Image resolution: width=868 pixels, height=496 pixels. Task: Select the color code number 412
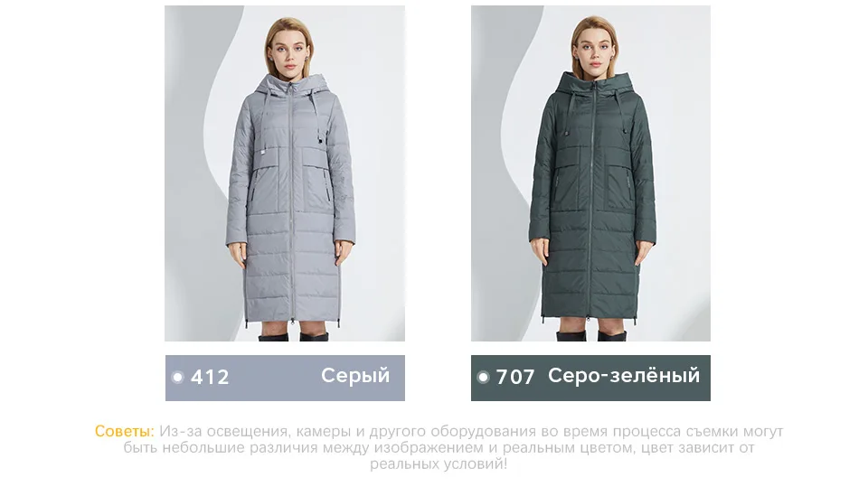point(210,377)
